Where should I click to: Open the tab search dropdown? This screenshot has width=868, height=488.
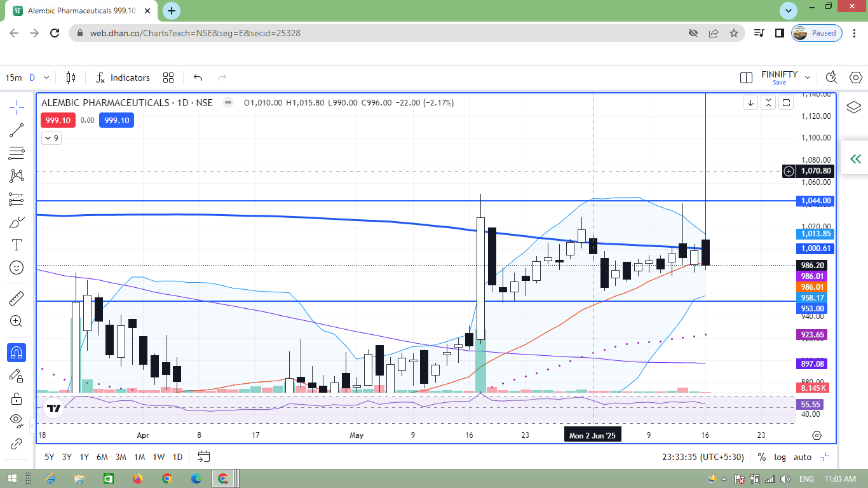point(789,11)
